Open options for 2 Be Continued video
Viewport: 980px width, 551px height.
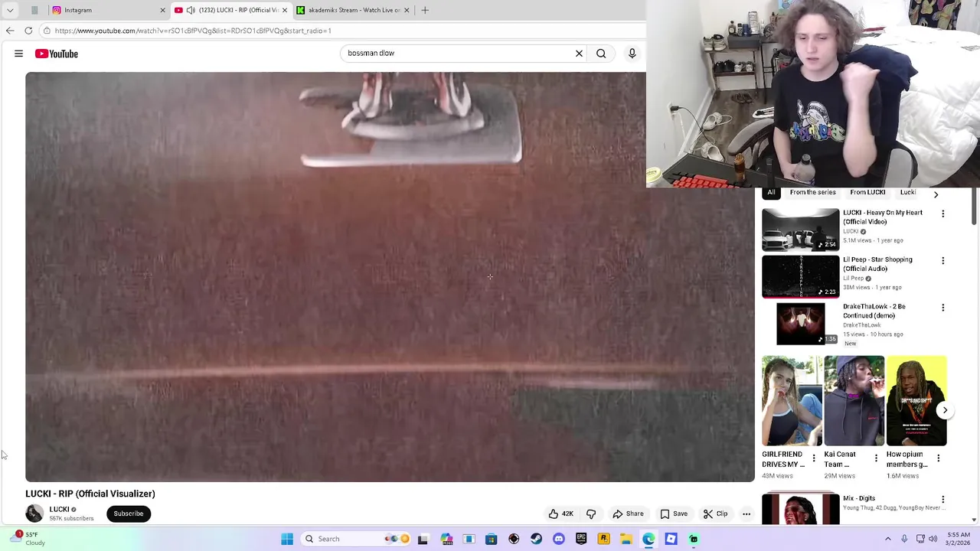[942, 308]
